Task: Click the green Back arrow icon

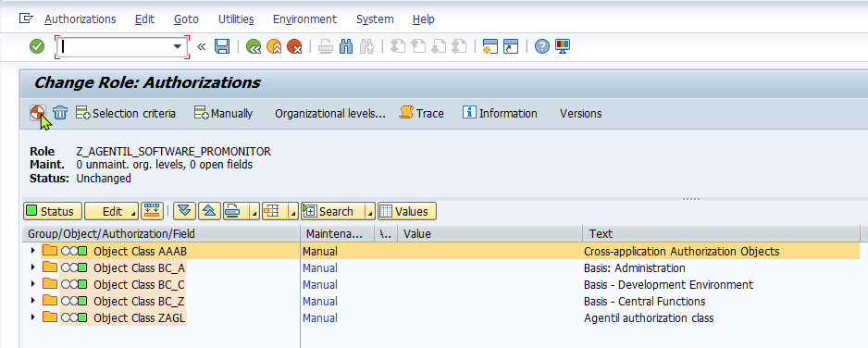Action: [254, 46]
